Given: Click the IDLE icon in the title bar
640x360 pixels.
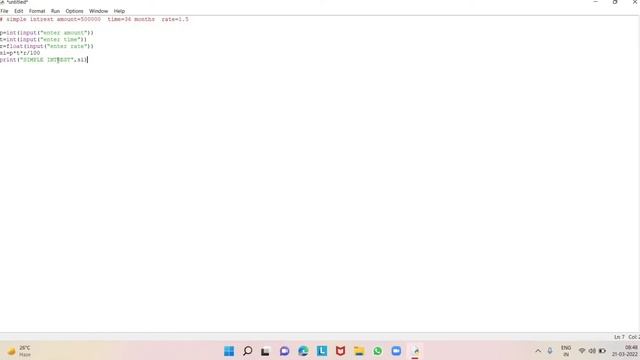Looking at the screenshot, I should pos(2,2).
